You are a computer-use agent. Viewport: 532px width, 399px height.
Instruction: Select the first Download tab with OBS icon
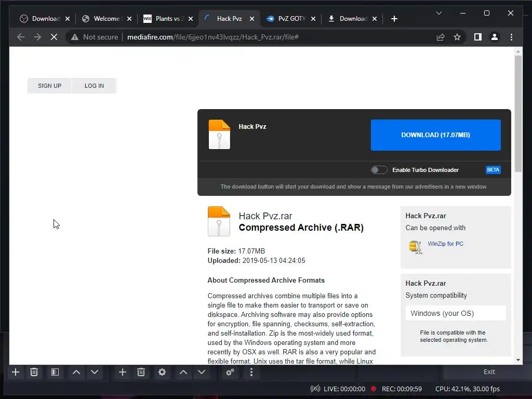tap(45, 19)
